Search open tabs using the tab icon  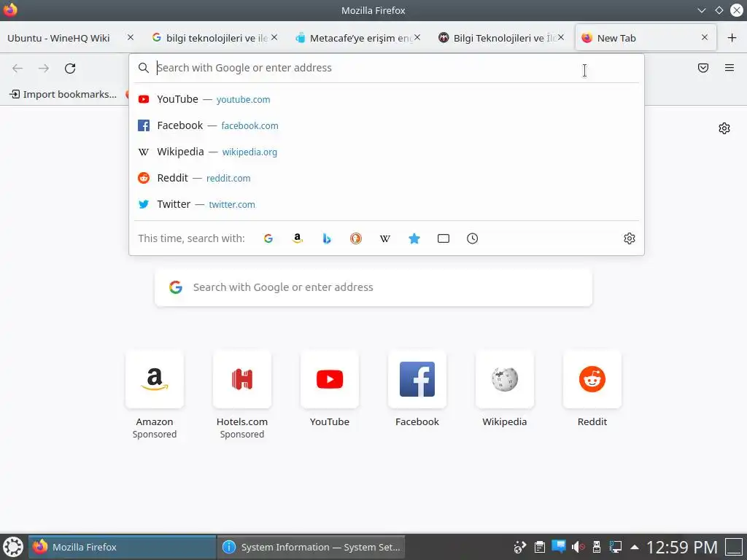click(444, 238)
